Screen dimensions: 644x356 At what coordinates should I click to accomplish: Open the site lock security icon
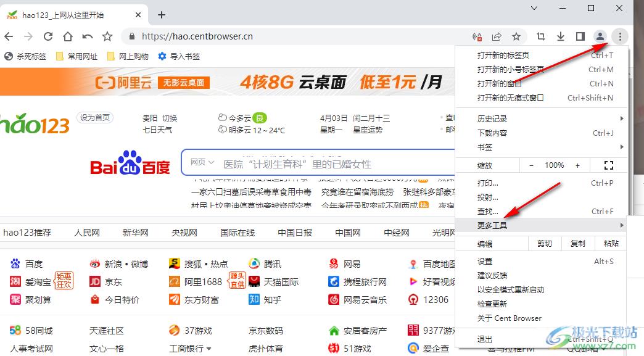pyautogui.click(x=132, y=36)
